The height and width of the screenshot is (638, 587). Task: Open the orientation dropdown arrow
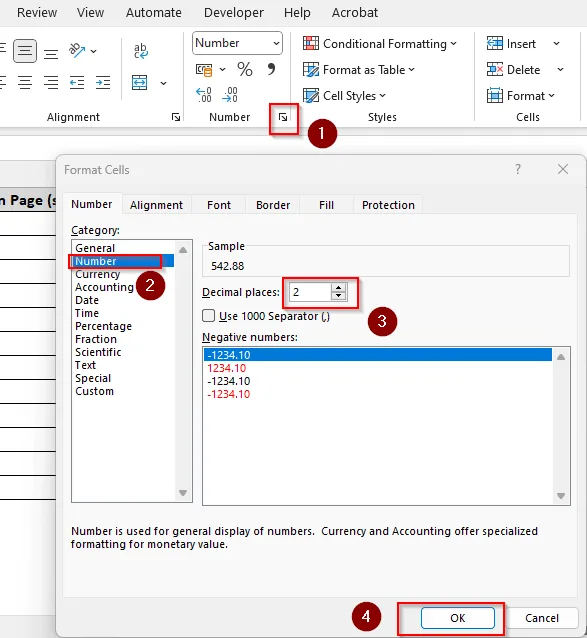click(x=94, y=51)
